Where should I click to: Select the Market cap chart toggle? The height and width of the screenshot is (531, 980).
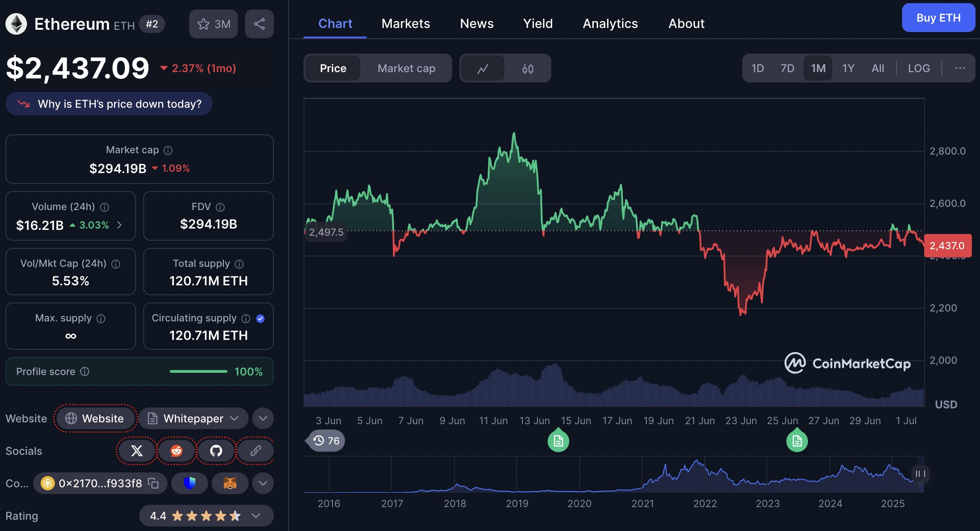coord(406,69)
